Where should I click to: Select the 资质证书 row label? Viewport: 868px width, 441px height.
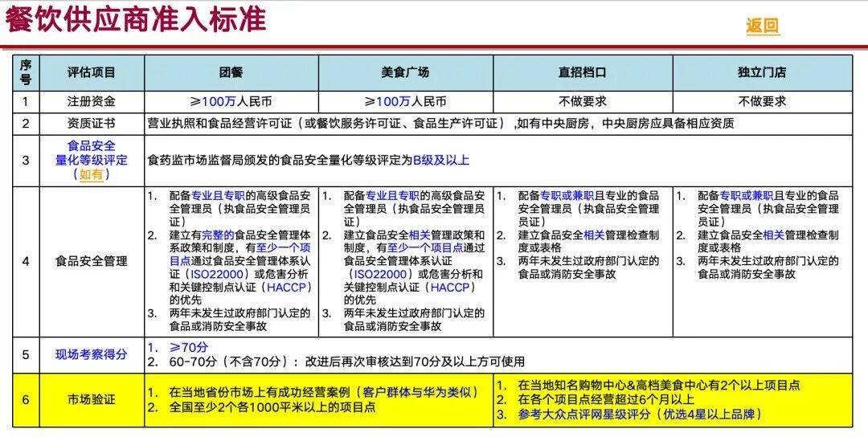[x=91, y=124]
